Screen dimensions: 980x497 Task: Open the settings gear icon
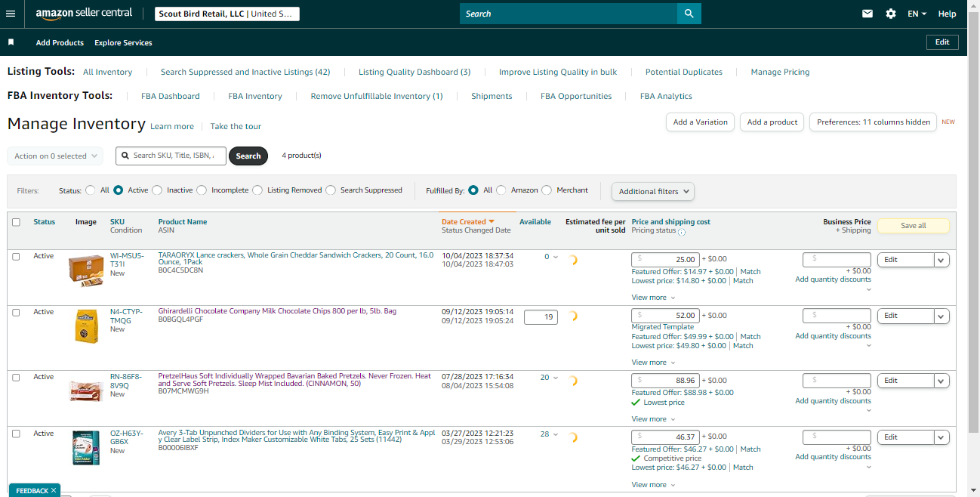[891, 14]
